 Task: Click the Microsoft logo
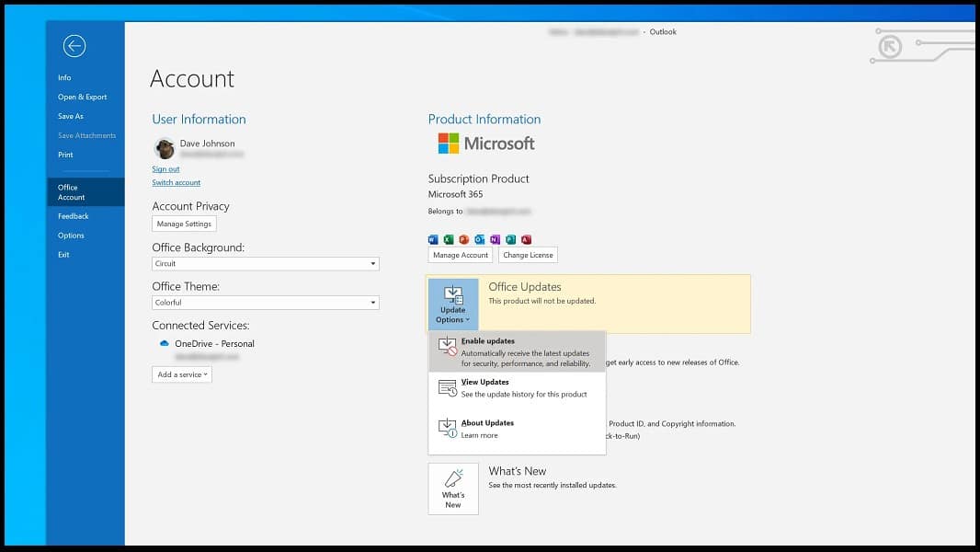486,144
